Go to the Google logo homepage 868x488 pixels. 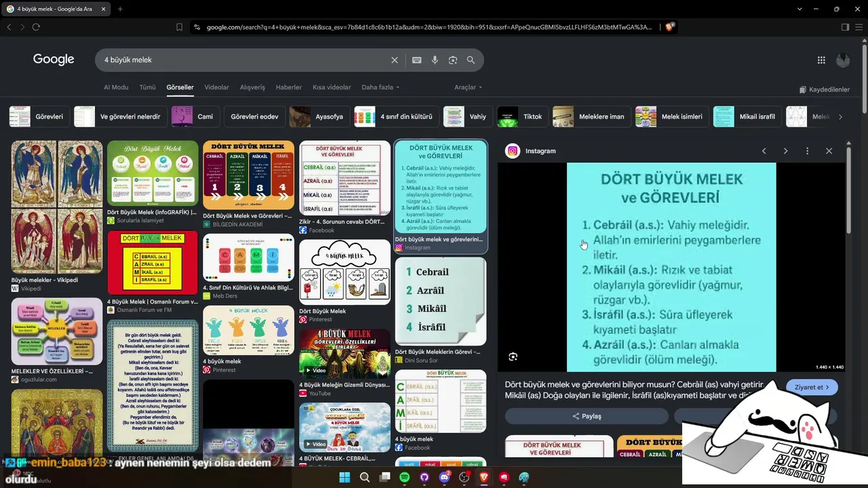[x=54, y=60]
